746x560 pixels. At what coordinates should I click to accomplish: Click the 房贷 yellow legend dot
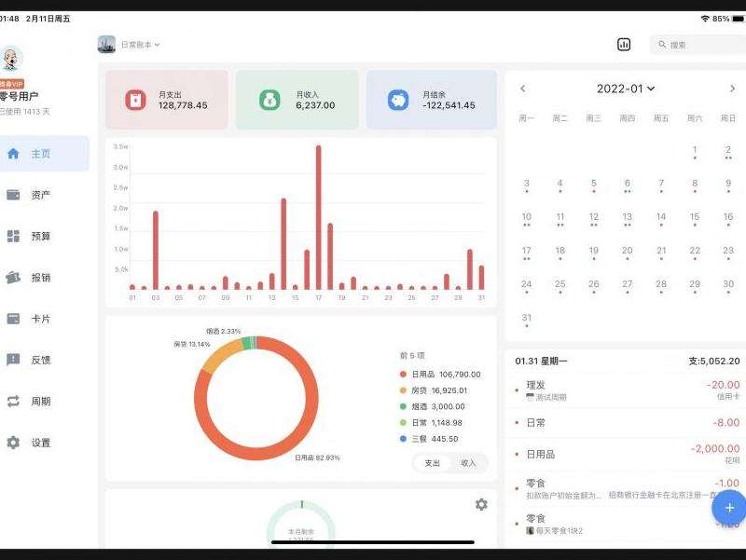(x=403, y=390)
